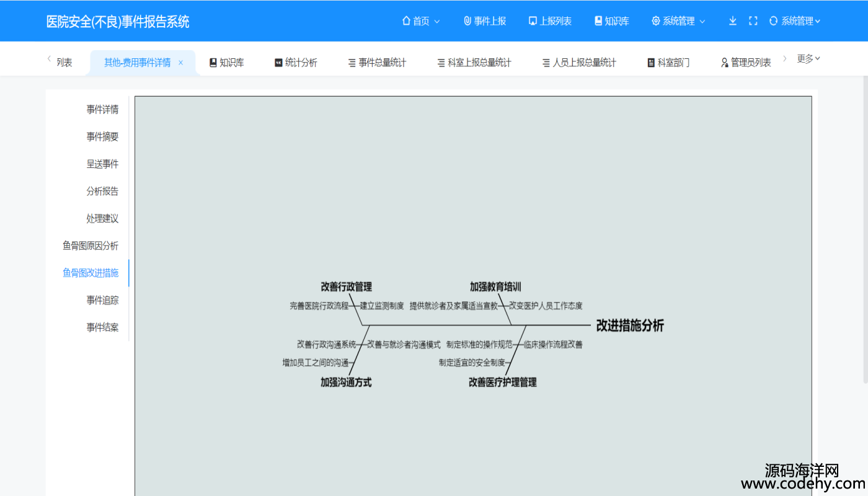The height and width of the screenshot is (496, 868).
Task: Toggle fullscreen mode icon
Action: pos(753,21)
